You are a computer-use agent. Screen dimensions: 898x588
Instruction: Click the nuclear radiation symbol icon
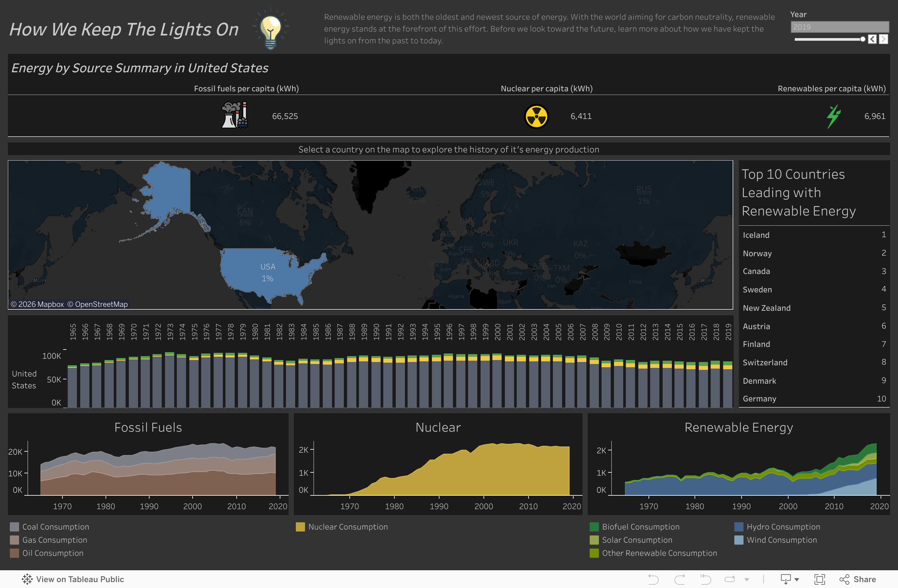pyautogui.click(x=536, y=116)
